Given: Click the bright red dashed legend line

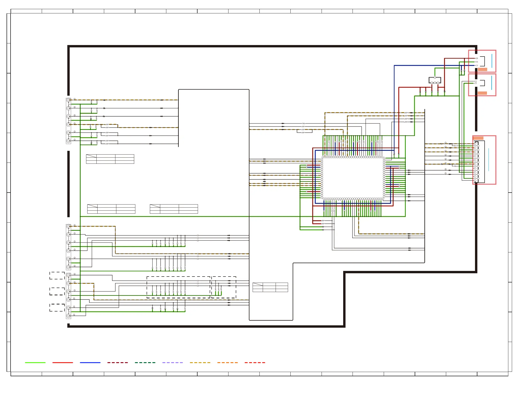Looking at the screenshot, I should 255,363.
